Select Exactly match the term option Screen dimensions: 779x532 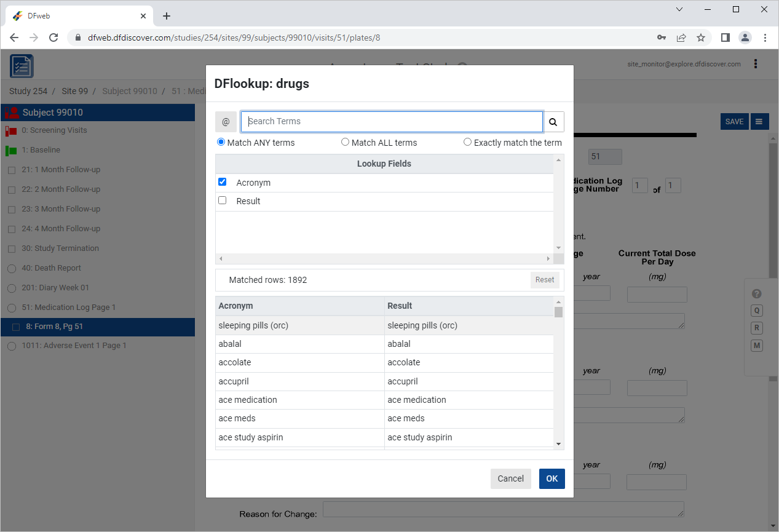point(467,142)
